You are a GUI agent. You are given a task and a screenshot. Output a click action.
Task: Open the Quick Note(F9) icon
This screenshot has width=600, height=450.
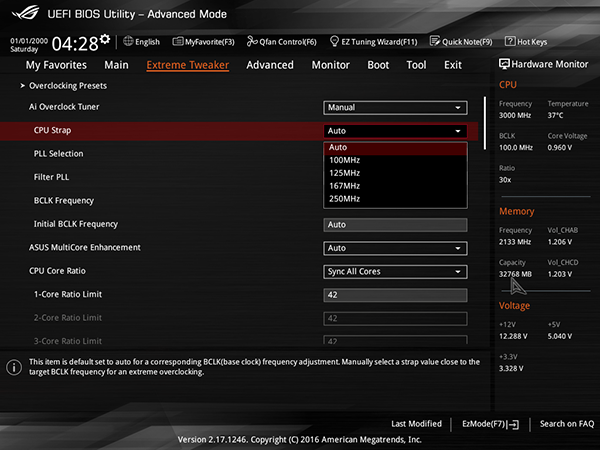click(x=435, y=41)
